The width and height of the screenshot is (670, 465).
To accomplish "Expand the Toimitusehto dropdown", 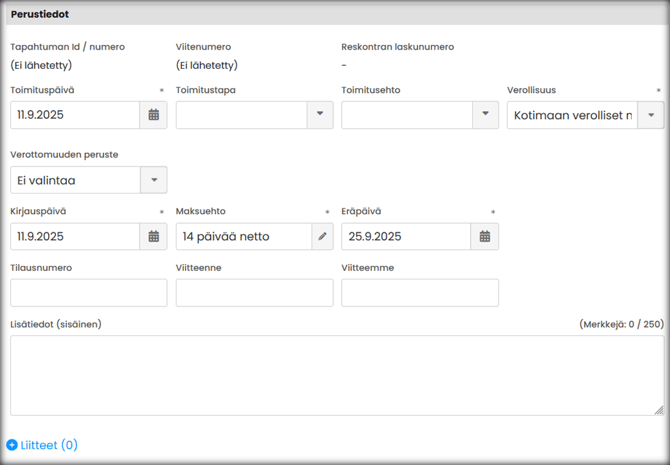I will [x=485, y=115].
